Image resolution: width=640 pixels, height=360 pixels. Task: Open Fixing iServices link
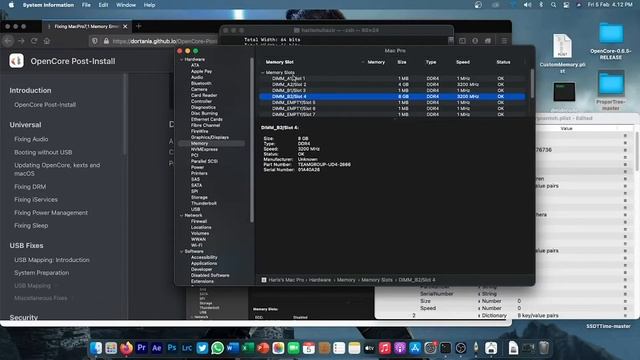click(36, 200)
